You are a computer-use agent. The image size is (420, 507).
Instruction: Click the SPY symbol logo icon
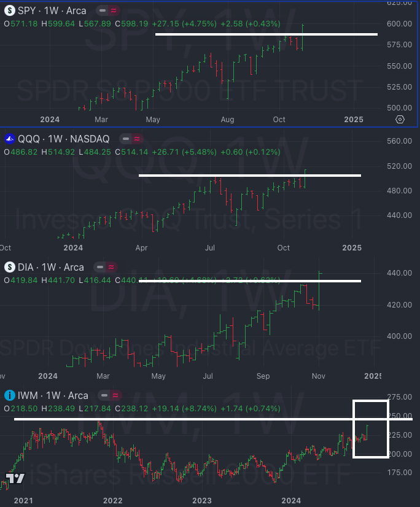pos(10,10)
